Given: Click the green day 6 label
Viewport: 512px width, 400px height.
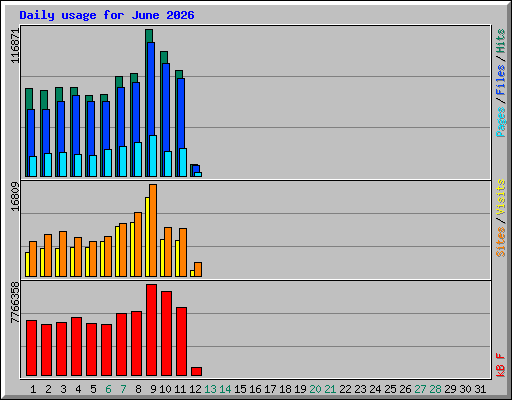Looking at the screenshot, I should (108, 389).
